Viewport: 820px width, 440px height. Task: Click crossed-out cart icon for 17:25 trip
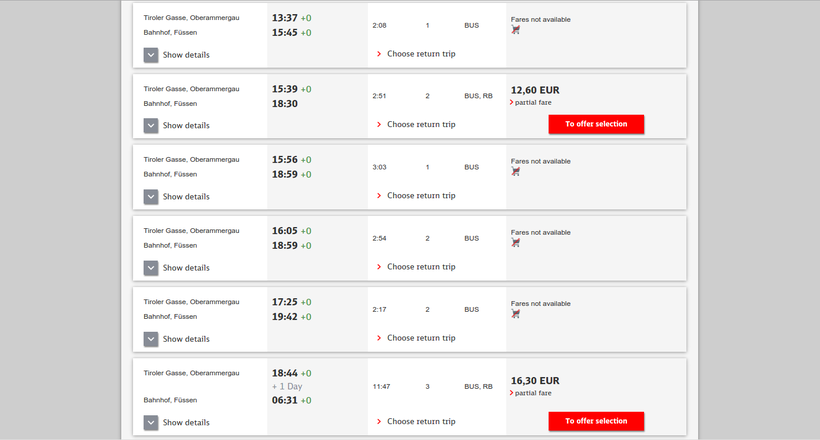[x=516, y=314]
